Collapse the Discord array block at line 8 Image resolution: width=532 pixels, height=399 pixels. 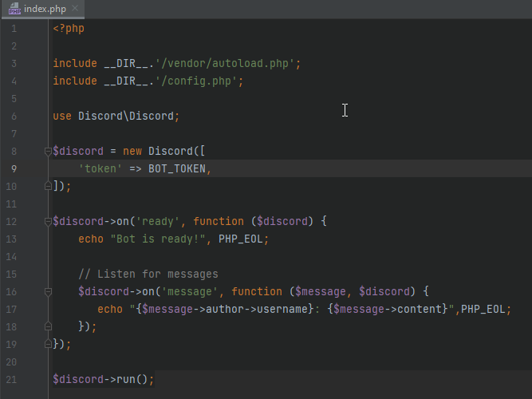click(48, 151)
